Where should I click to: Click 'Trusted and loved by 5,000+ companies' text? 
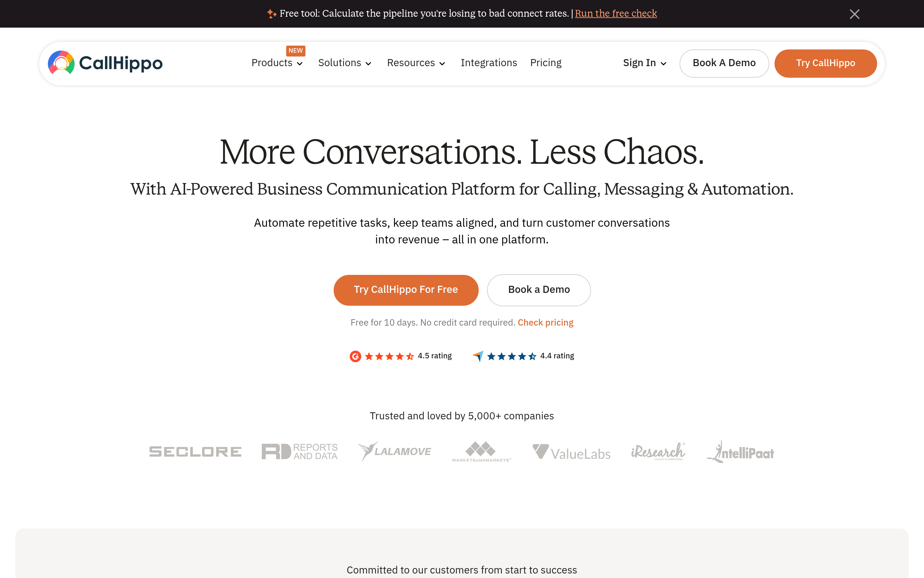(462, 416)
